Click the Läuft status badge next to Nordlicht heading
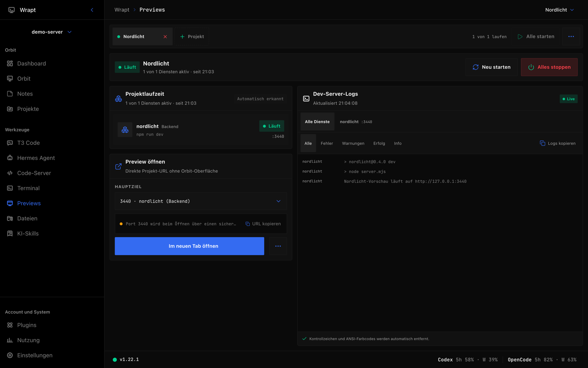 (127, 67)
